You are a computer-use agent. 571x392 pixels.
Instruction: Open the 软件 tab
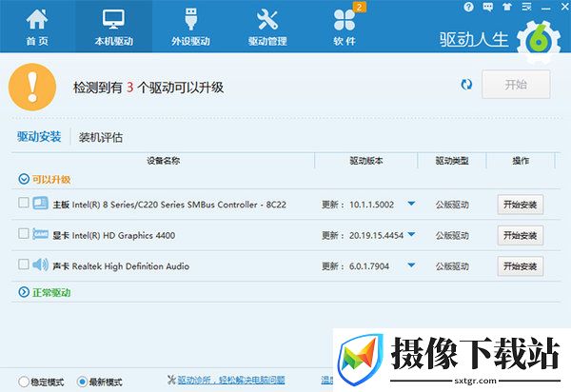point(345,27)
